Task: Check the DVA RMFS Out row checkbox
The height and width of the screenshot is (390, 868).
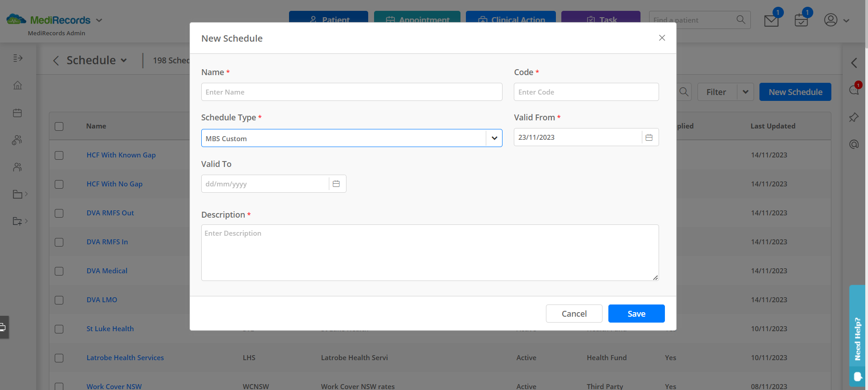Action: [59, 213]
